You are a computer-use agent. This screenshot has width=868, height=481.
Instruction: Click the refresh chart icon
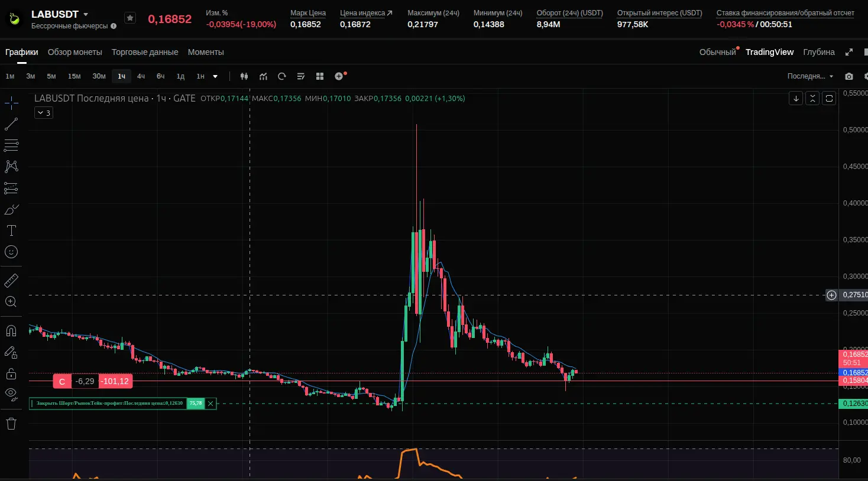coord(282,76)
